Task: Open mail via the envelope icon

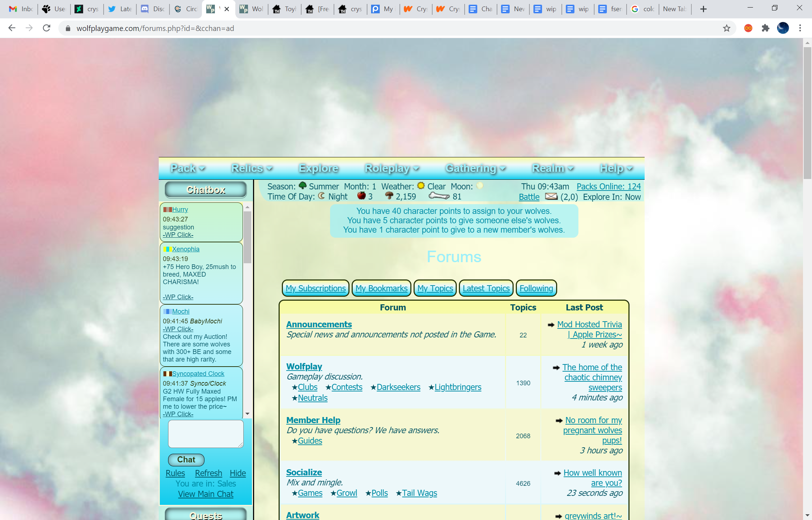Action: pos(551,197)
